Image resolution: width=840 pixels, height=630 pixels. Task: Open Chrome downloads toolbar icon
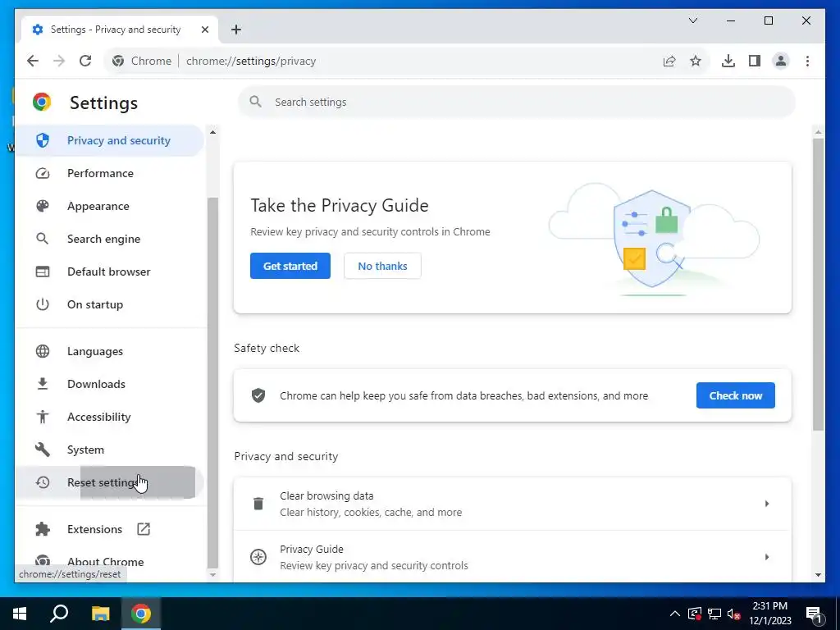pyautogui.click(x=728, y=61)
